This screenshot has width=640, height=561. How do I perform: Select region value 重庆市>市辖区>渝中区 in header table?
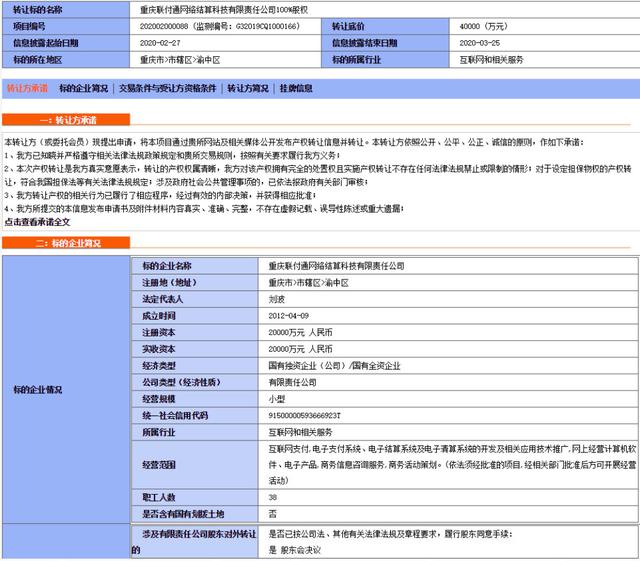click(x=180, y=60)
